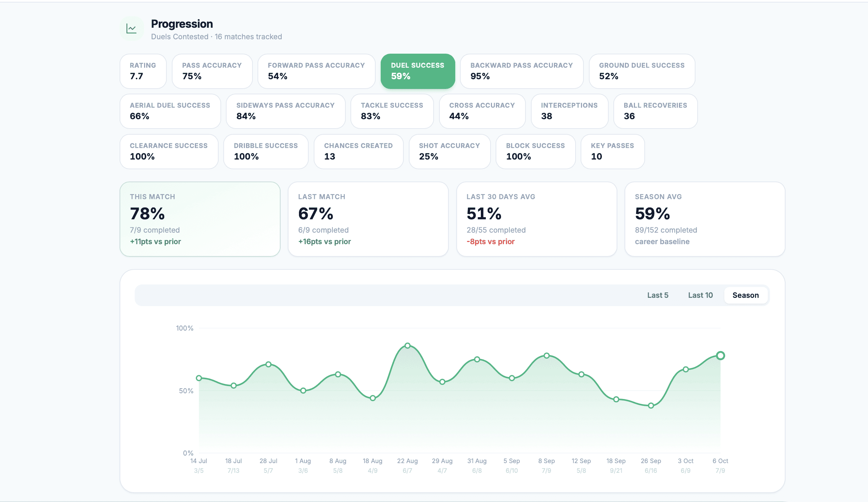The width and height of the screenshot is (868, 502).
Task: Select the Ground Duel Success metric
Action: [x=642, y=71]
